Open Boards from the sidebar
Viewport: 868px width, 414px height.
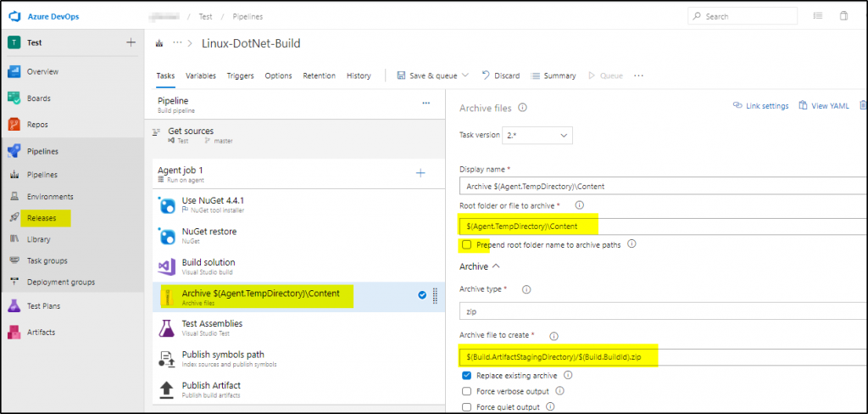coord(37,98)
